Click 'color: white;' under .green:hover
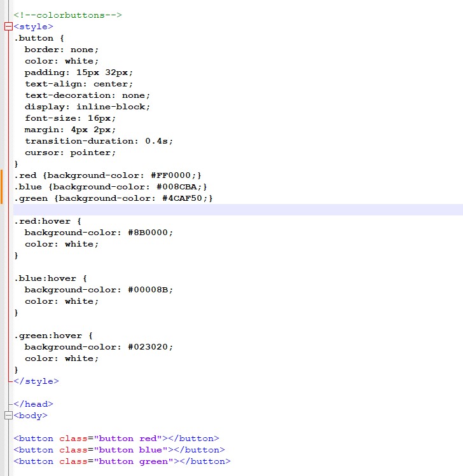The image size is (463, 476). [x=62, y=358]
